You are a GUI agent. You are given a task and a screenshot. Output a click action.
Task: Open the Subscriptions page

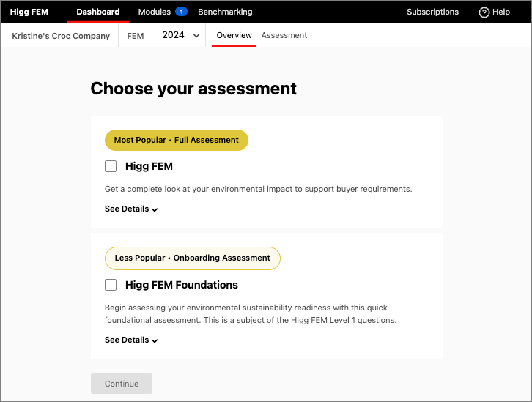pos(432,12)
